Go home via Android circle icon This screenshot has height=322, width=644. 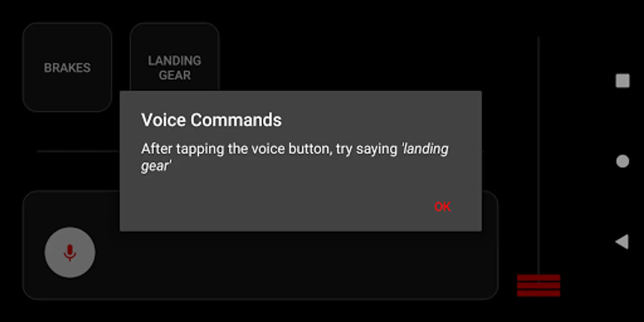tap(623, 161)
